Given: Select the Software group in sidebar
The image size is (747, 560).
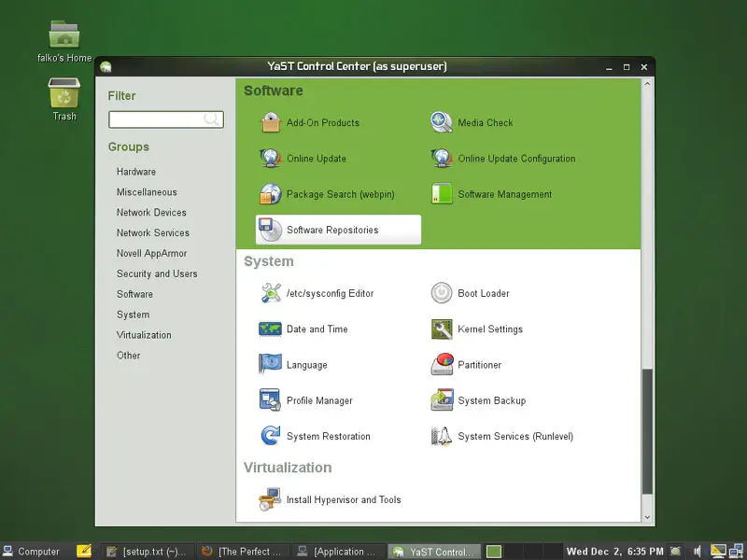Looking at the screenshot, I should (x=134, y=294).
